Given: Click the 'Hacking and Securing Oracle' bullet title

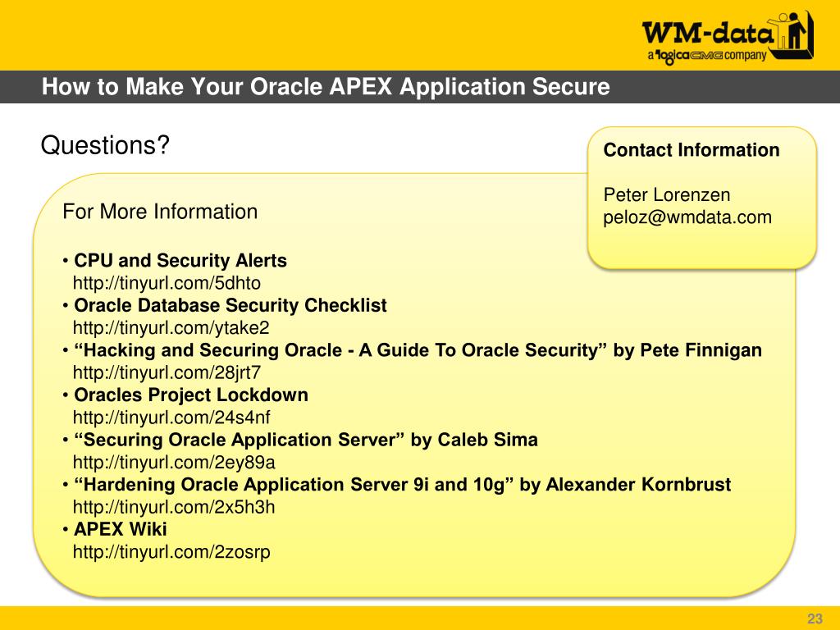Looking at the screenshot, I should pyautogui.click(x=418, y=350).
